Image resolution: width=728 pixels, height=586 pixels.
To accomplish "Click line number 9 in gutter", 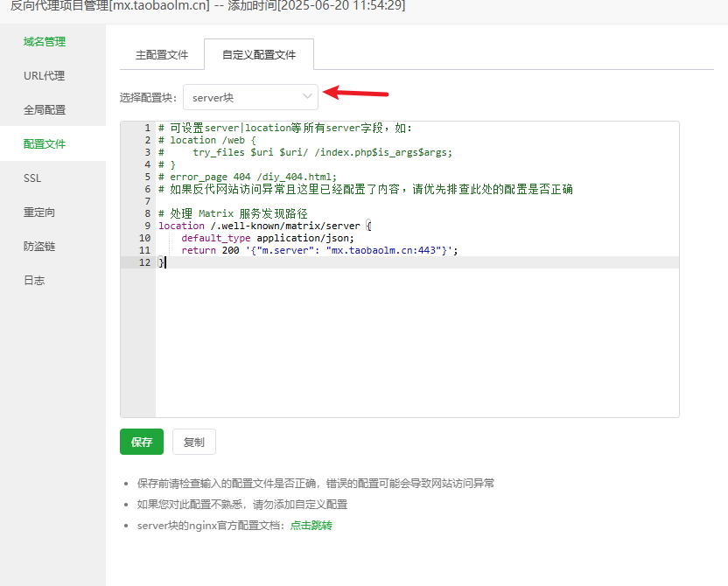I will pyautogui.click(x=145, y=226).
